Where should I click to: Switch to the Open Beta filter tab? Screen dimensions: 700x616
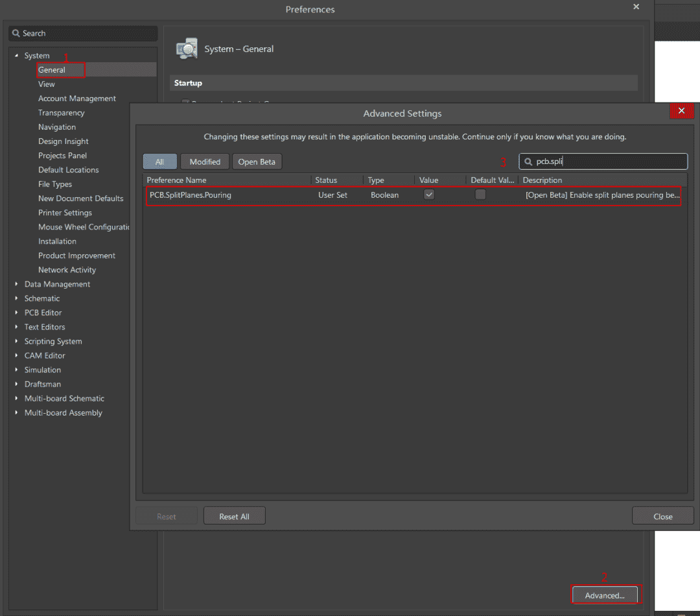[x=257, y=161]
